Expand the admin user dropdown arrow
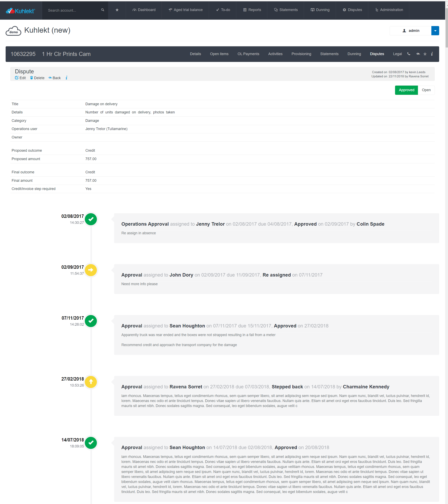 point(435,31)
